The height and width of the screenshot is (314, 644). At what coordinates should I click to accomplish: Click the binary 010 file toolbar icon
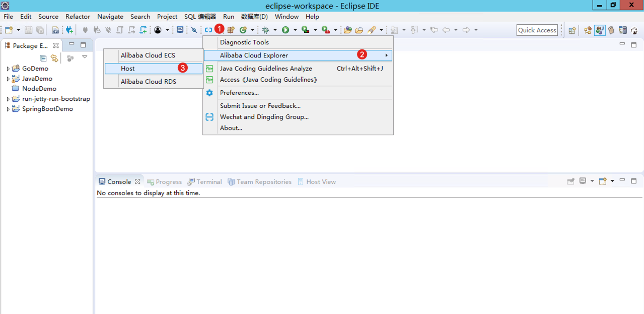tap(55, 30)
